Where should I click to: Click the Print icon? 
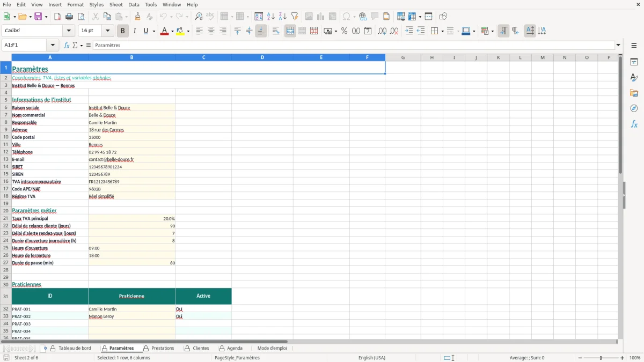click(x=69, y=17)
